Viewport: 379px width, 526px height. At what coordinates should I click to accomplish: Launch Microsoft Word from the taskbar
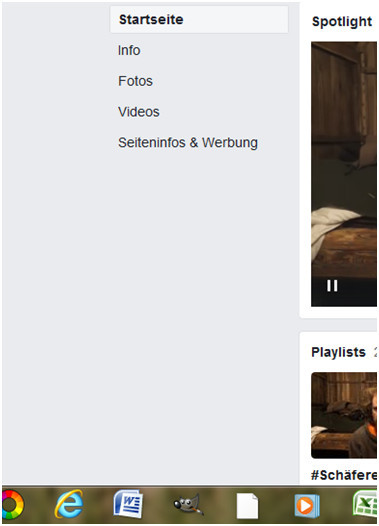[128, 504]
